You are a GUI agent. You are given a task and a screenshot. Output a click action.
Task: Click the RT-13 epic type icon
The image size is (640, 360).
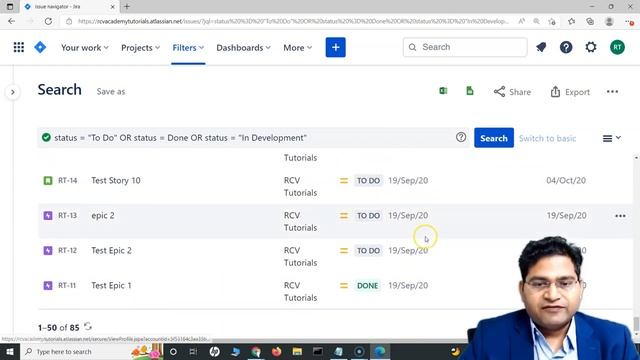coord(48,216)
